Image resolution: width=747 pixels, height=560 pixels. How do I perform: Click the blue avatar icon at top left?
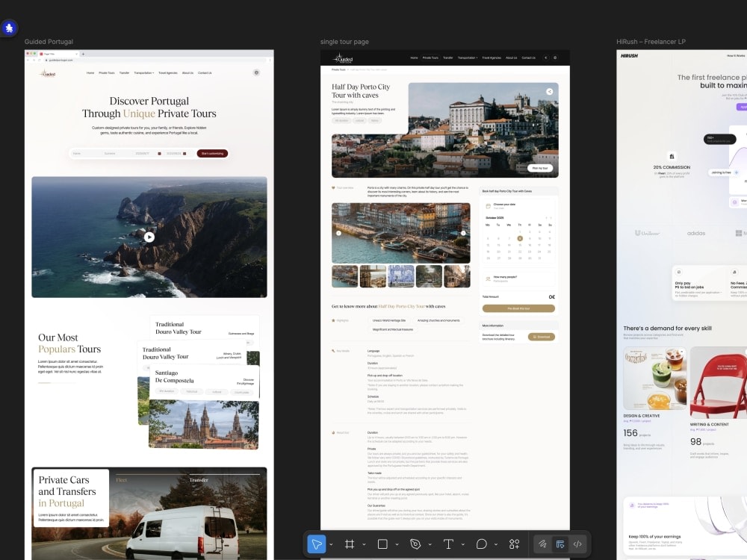pyautogui.click(x=9, y=28)
